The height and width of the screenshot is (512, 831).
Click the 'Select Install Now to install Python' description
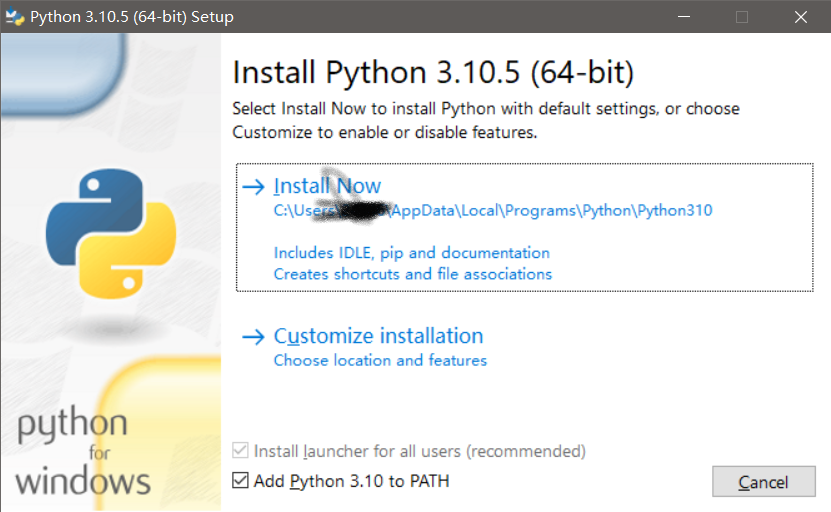(x=486, y=120)
